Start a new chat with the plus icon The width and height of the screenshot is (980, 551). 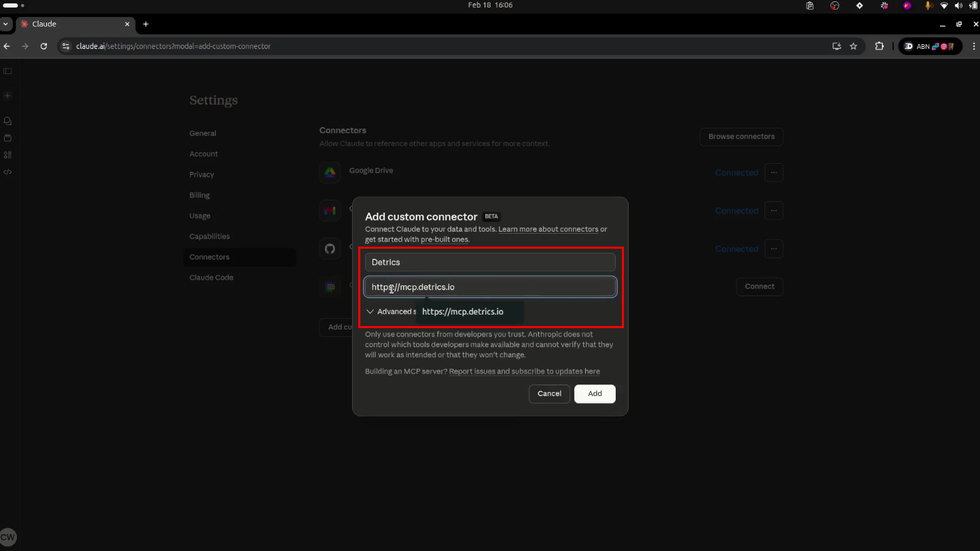coord(7,96)
